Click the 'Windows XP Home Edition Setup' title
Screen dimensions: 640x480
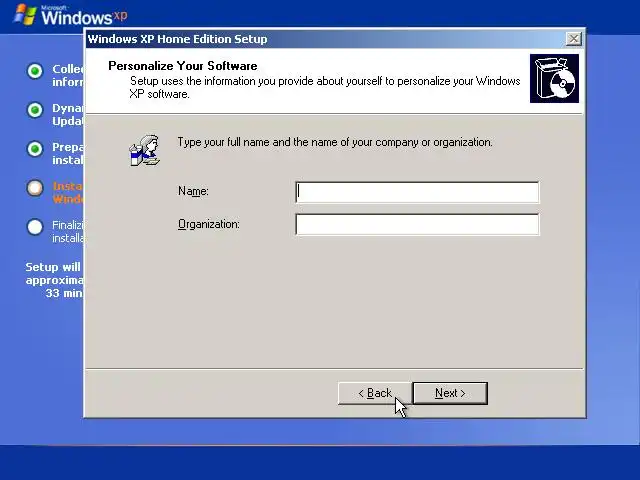point(178,39)
